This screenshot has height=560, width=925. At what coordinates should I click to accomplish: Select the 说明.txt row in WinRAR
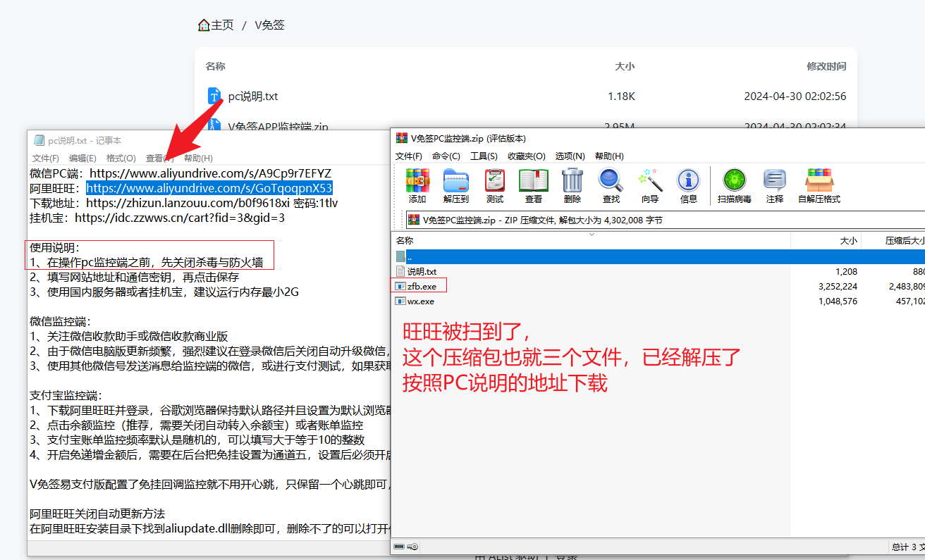[x=658, y=271]
